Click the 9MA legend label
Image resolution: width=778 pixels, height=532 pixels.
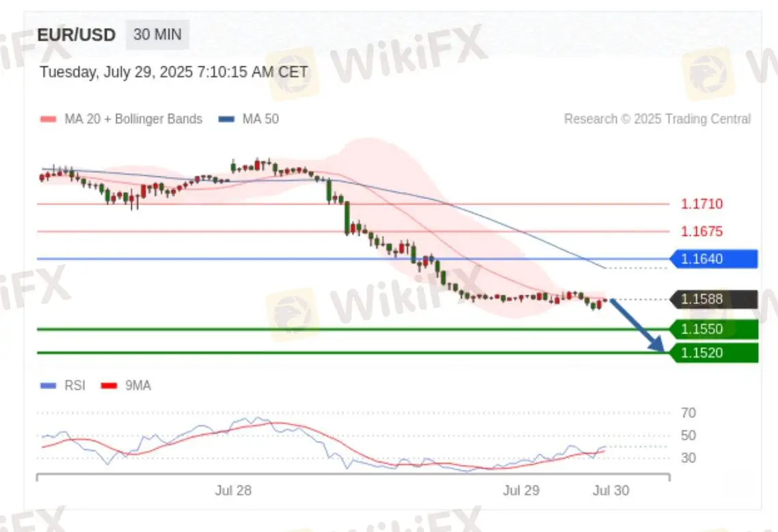click(138, 386)
